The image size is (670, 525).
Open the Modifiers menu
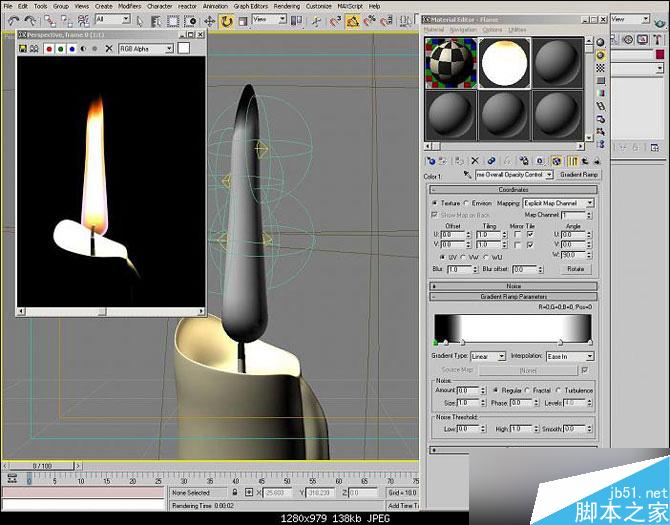[129, 6]
